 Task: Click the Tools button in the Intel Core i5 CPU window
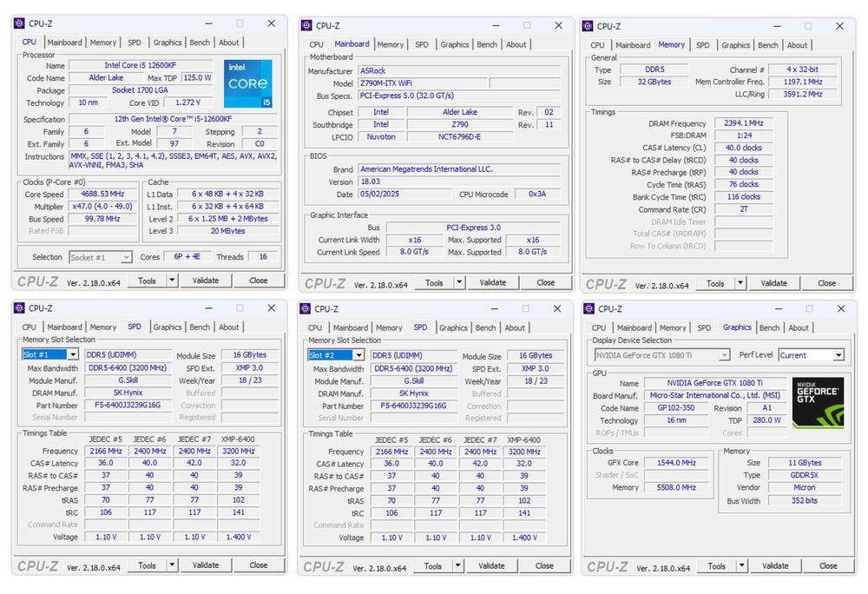[x=147, y=280]
